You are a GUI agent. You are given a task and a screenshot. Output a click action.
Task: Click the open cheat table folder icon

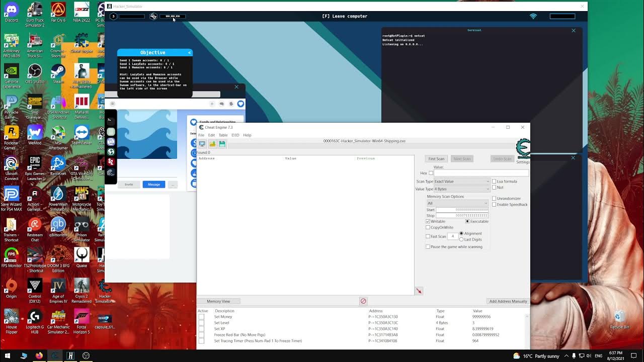click(x=212, y=144)
